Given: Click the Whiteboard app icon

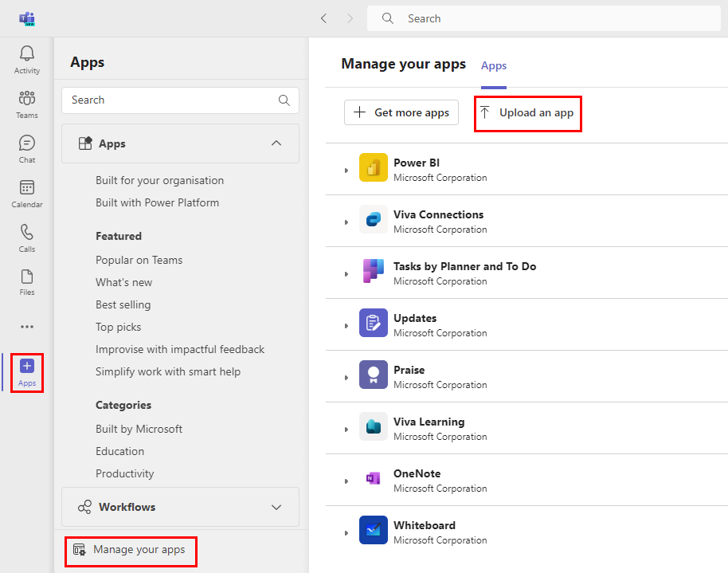Looking at the screenshot, I should click(373, 532).
